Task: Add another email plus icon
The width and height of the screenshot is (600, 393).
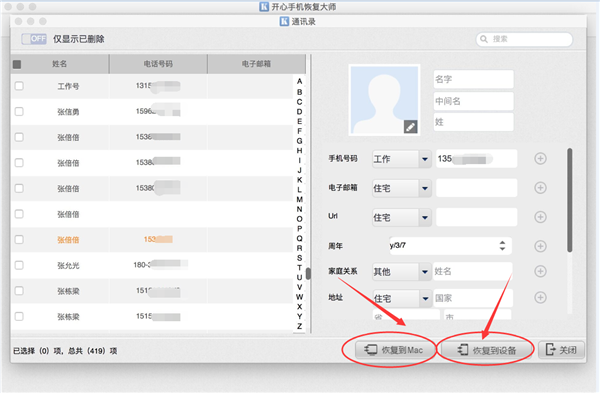Action: (x=540, y=188)
